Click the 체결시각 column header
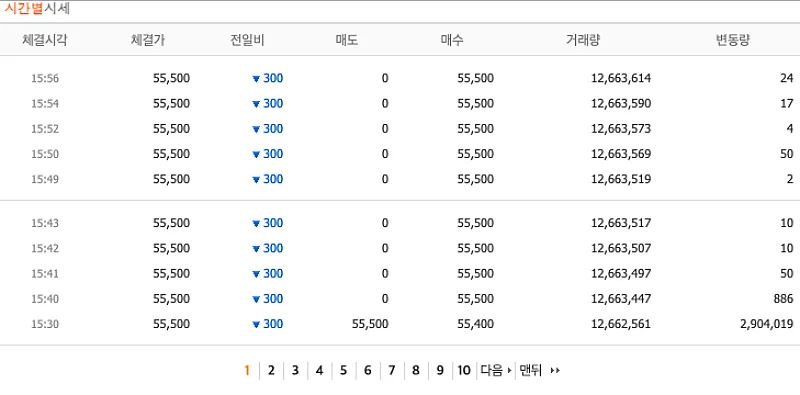This screenshot has height=395, width=800. coord(44,40)
